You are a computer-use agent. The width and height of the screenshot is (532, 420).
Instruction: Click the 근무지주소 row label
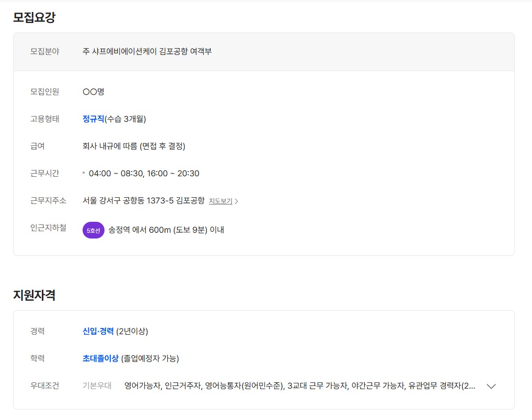[x=48, y=200]
